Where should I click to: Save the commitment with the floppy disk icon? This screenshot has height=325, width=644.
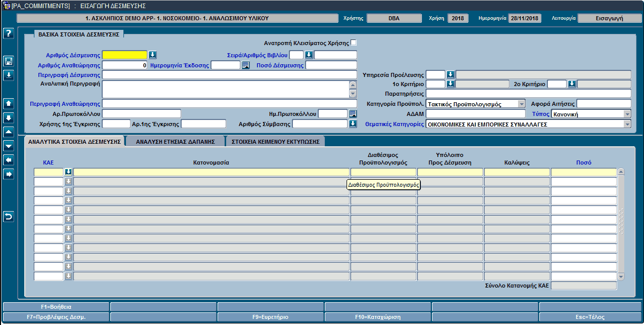[x=8, y=61]
